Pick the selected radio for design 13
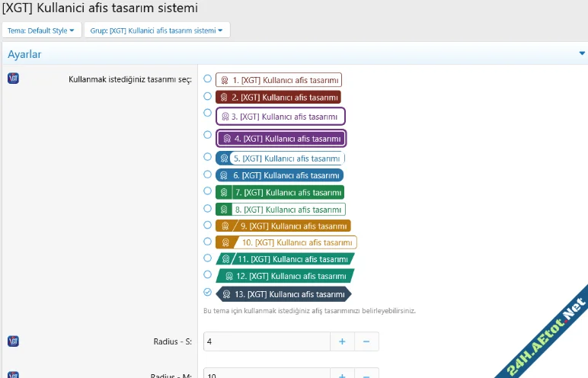The image size is (588, 378). pos(208,293)
